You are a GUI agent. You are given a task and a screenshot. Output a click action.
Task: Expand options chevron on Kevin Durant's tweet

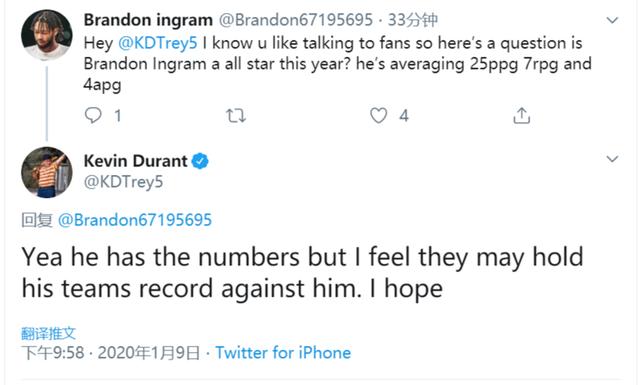[612, 158]
